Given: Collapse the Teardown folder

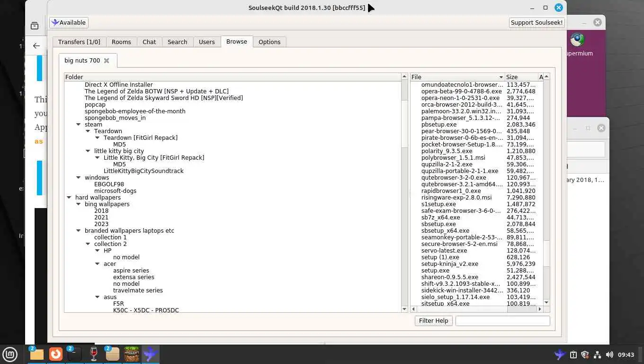Looking at the screenshot, I should [88, 131].
